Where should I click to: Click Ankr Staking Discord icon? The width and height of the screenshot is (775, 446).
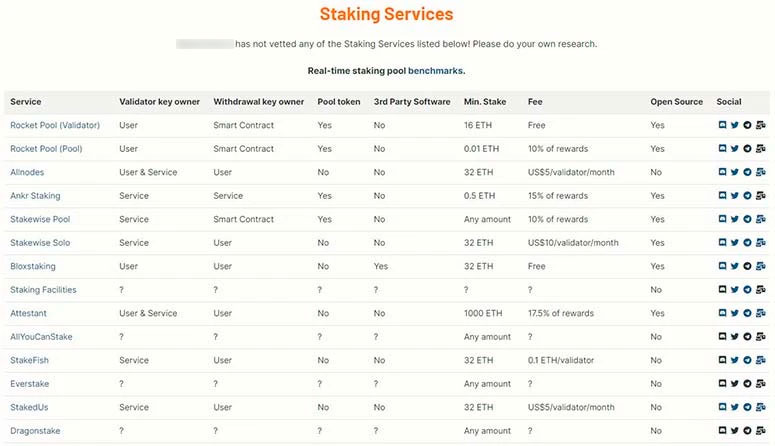tap(722, 196)
